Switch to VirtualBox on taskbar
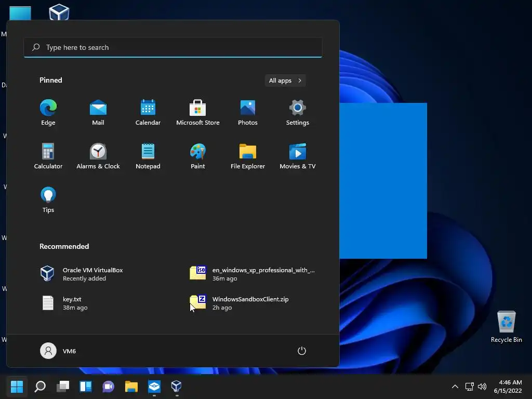Image resolution: width=532 pixels, height=399 pixels. [177, 386]
